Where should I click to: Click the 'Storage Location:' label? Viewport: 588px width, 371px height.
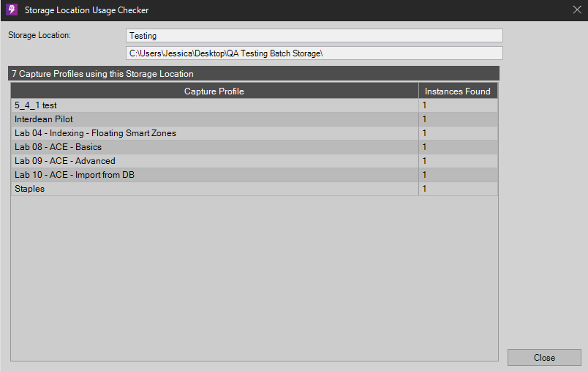[x=39, y=35]
